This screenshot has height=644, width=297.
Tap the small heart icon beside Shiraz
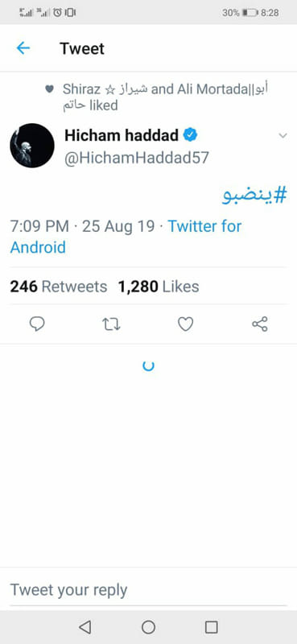tap(49, 89)
